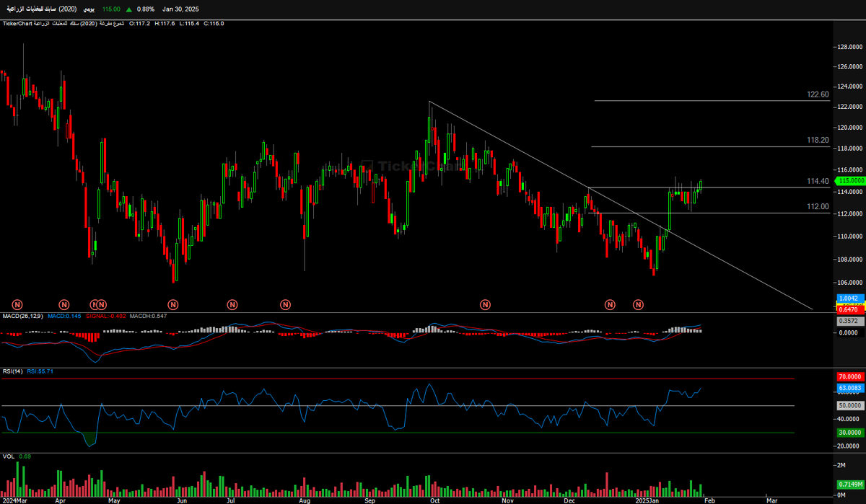Click the O:117.2 open value
Viewport: 866px width, 504px height.
(x=139, y=24)
